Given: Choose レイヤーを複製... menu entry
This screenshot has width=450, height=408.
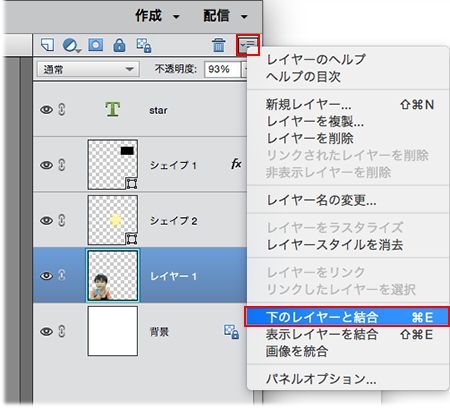Looking at the screenshot, I should tap(315, 121).
